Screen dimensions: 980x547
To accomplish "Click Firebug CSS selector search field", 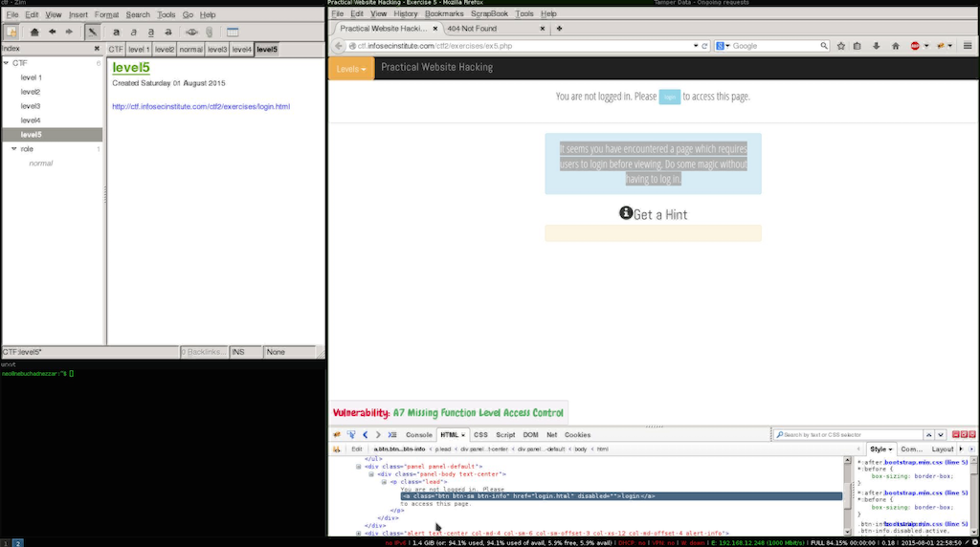I will click(x=849, y=435).
